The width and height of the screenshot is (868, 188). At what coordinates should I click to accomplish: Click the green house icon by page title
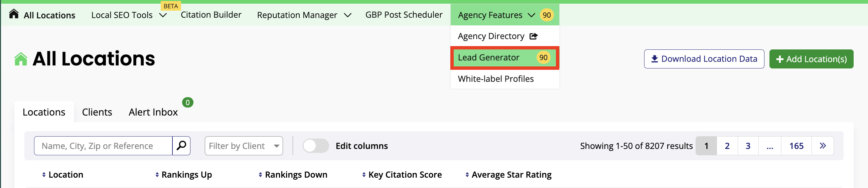[21, 59]
